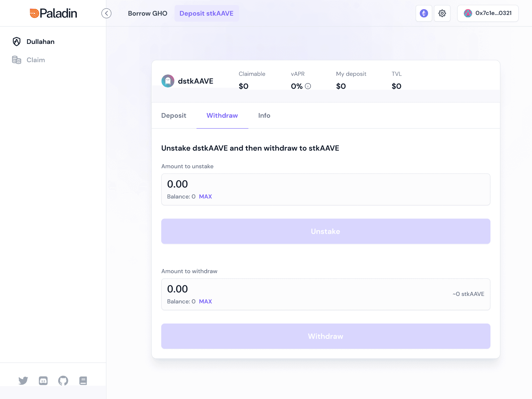This screenshot has height=399, width=532.
Task: Click the dstkAAVE token name
Action: tap(196, 81)
